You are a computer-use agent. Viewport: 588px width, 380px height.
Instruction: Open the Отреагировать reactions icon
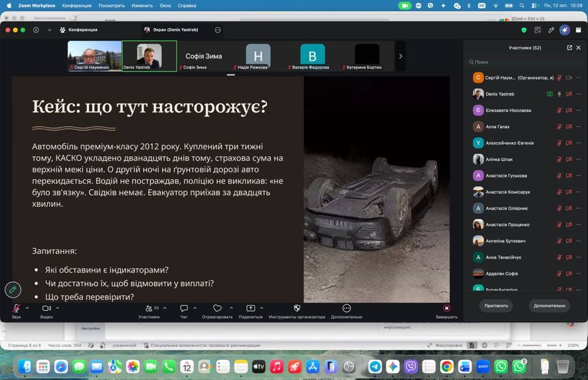point(217,308)
